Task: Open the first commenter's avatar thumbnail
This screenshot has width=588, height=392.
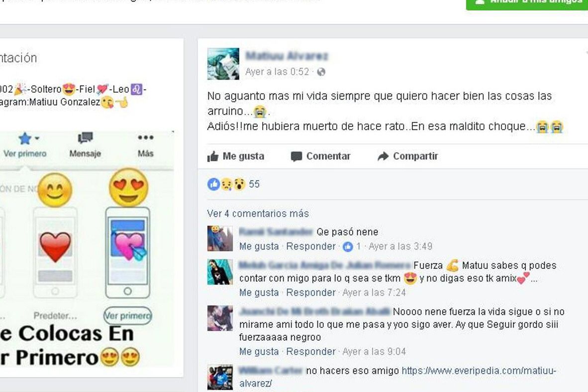Action: [220, 239]
